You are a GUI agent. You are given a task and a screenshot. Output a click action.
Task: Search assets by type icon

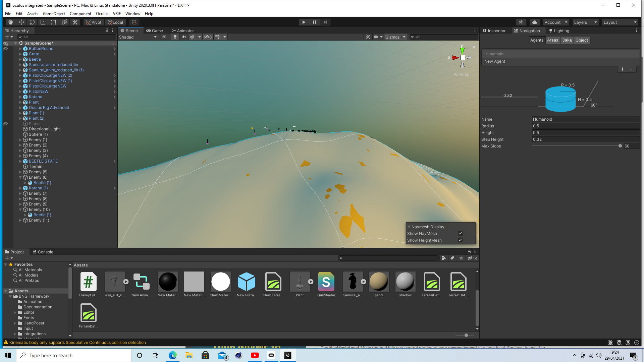[x=444, y=258]
